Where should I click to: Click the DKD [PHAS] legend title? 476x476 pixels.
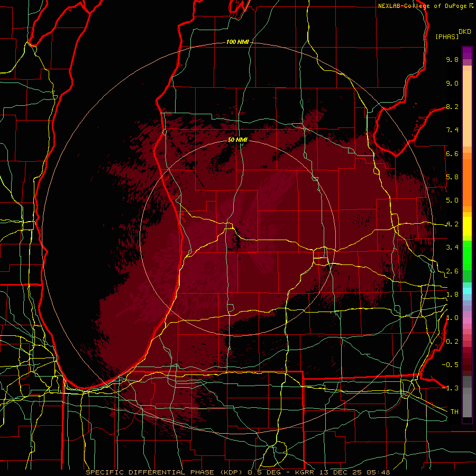453,34
